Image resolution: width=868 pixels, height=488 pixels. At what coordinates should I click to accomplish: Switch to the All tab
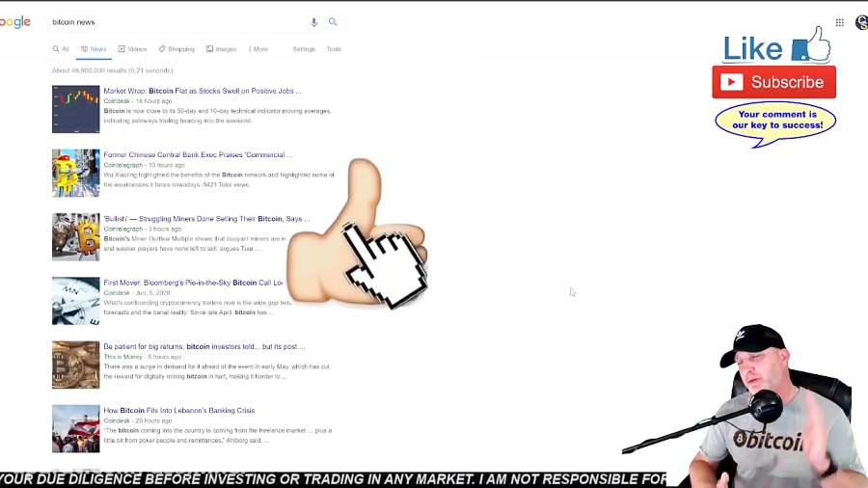pos(61,49)
